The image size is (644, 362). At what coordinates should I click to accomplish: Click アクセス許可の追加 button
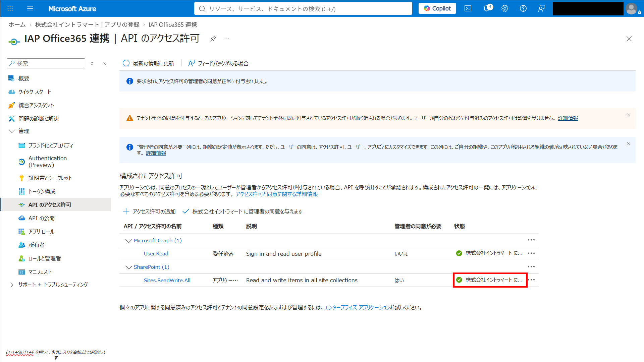(149, 212)
